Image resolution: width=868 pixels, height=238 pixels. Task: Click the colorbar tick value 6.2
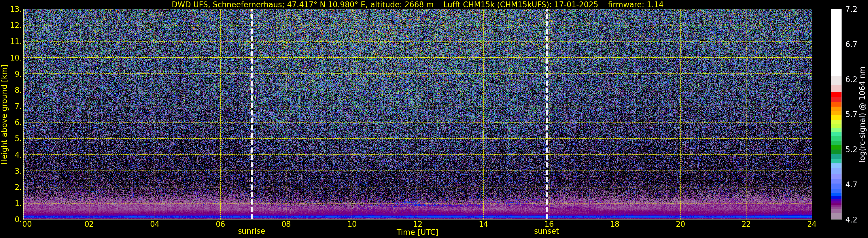851,80
